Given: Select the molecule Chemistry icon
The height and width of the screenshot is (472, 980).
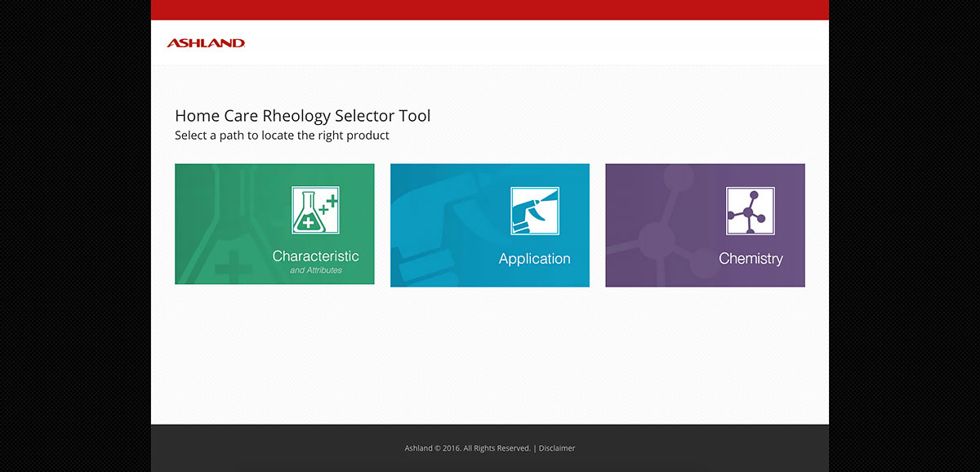Looking at the screenshot, I should pyautogui.click(x=750, y=211).
